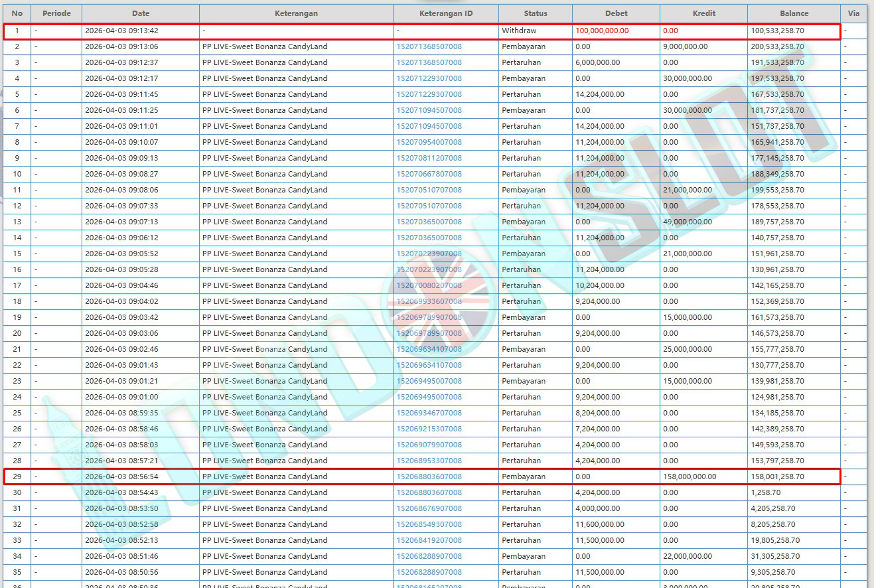The width and height of the screenshot is (874, 588).
Task: Select the Balance column header
Action: coord(794,13)
